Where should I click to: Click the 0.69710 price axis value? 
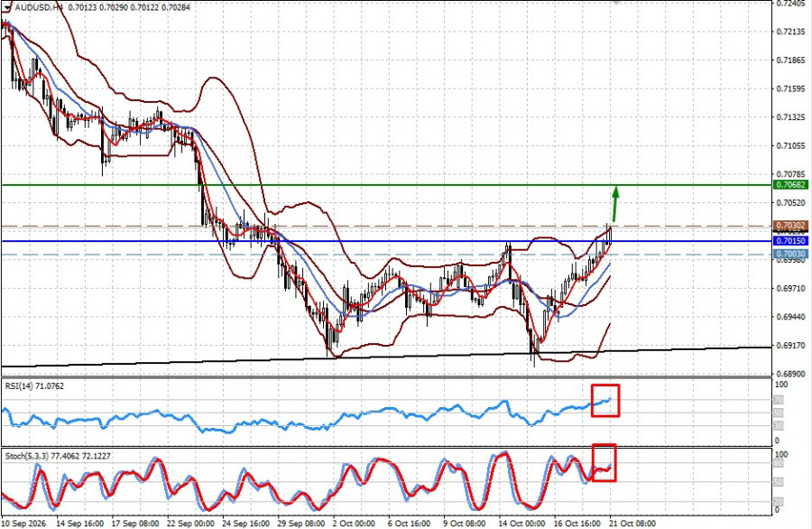click(791, 288)
